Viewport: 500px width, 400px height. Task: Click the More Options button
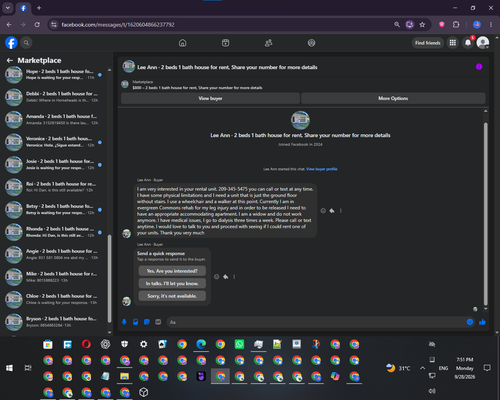point(393,98)
